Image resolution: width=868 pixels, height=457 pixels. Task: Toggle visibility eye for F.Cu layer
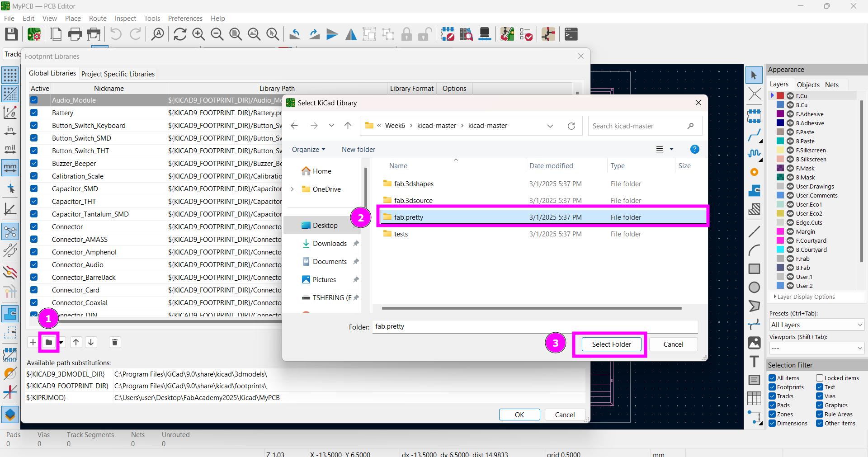[x=790, y=96]
